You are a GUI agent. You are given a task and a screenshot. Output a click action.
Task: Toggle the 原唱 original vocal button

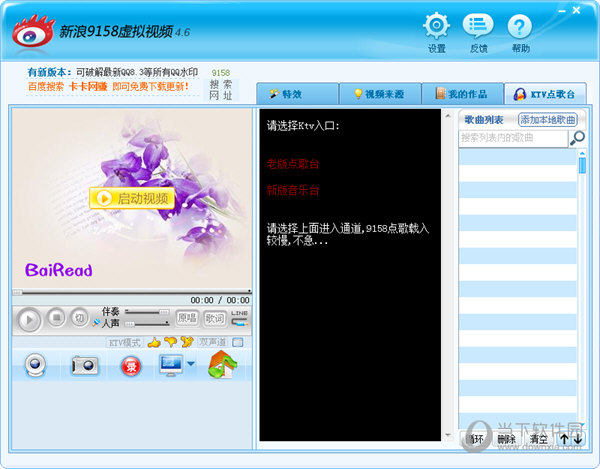[x=187, y=318]
